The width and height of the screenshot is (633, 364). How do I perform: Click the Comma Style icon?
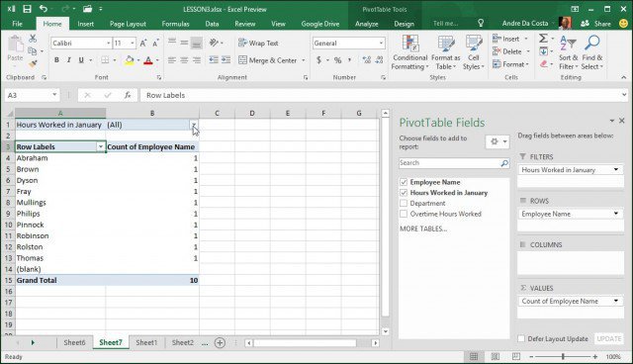point(349,60)
